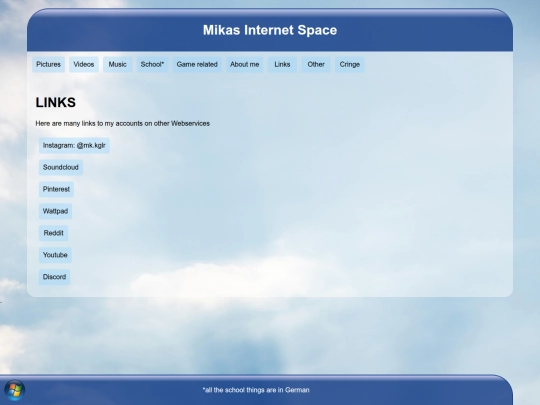Image resolution: width=540 pixels, height=405 pixels.
Task: Open Instagram @mk.kglr link
Action: pos(74,145)
